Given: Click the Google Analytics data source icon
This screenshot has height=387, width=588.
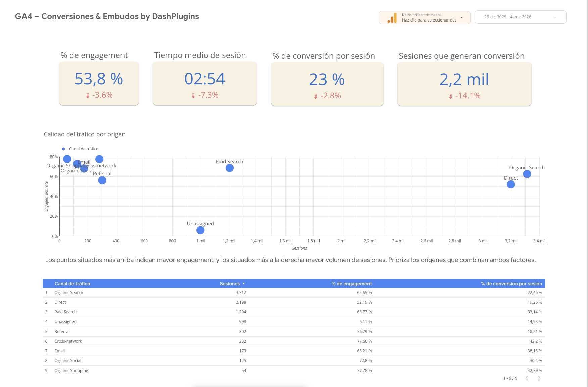Looking at the screenshot, I should click(x=392, y=18).
